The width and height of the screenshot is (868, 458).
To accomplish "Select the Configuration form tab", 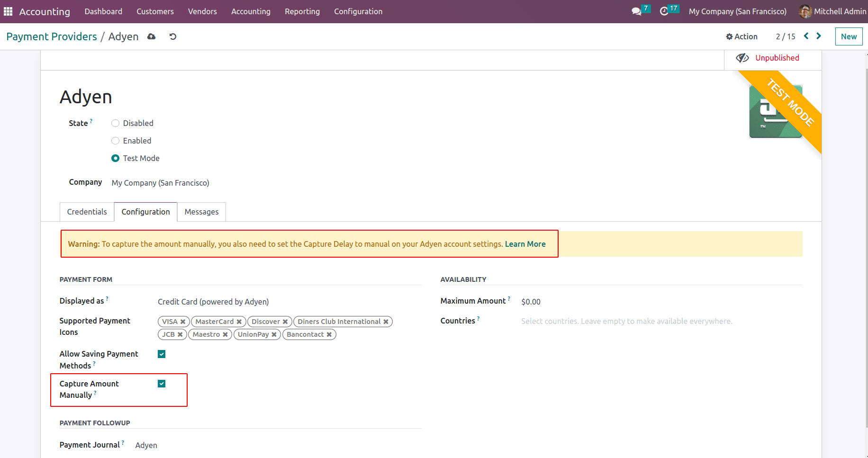I will [145, 212].
